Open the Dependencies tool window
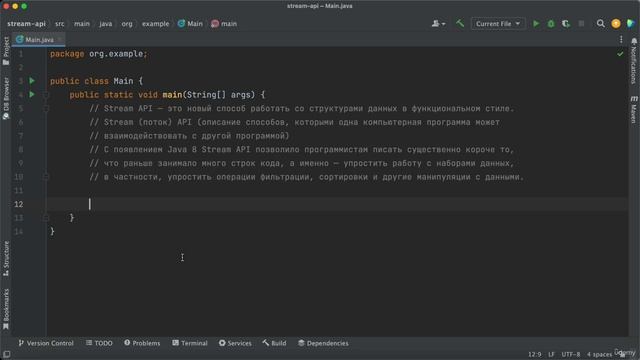640x360 pixels. pyautogui.click(x=323, y=343)
